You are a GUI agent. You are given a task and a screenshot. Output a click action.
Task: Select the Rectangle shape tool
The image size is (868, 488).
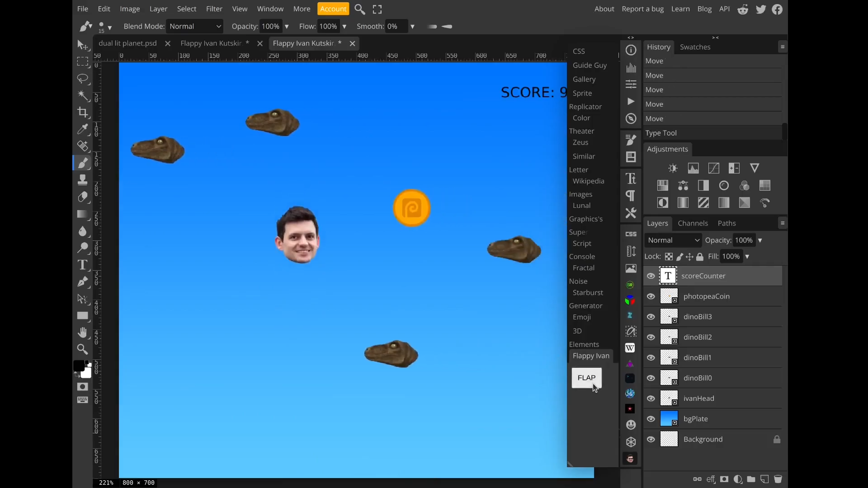point(82,316)
